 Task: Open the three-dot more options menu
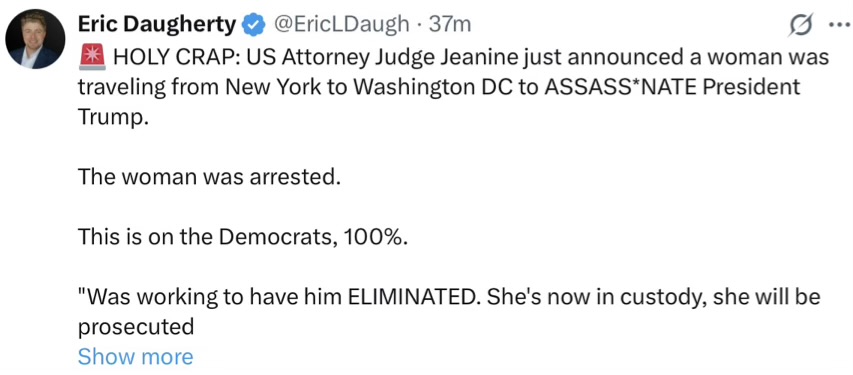(x=839, y=25)
